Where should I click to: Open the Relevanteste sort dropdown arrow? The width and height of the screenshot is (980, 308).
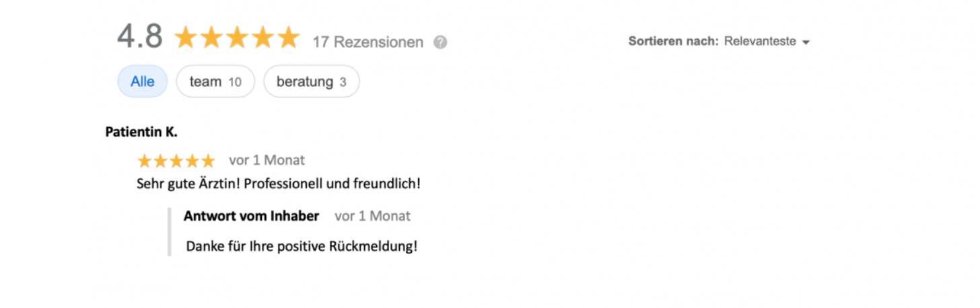point(806,42)
